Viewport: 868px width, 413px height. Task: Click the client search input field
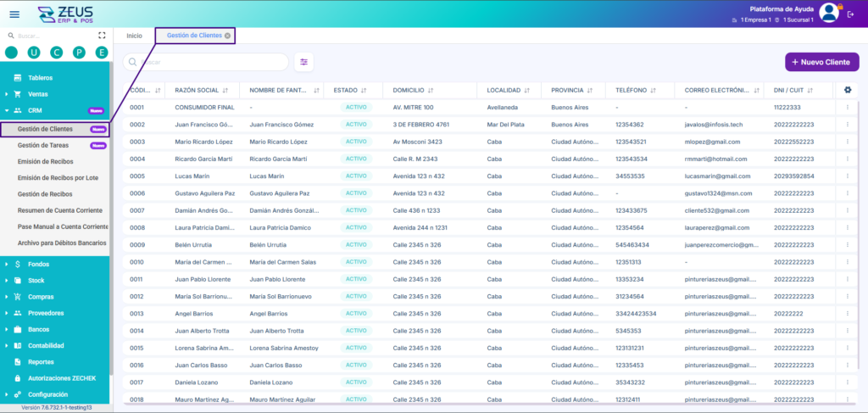[x=205, y=62]
